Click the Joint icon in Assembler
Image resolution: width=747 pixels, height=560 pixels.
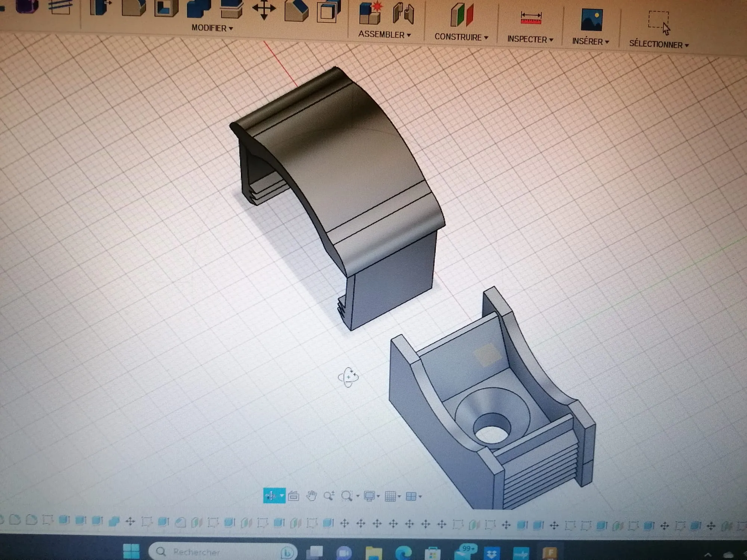[x=403, y=13]
